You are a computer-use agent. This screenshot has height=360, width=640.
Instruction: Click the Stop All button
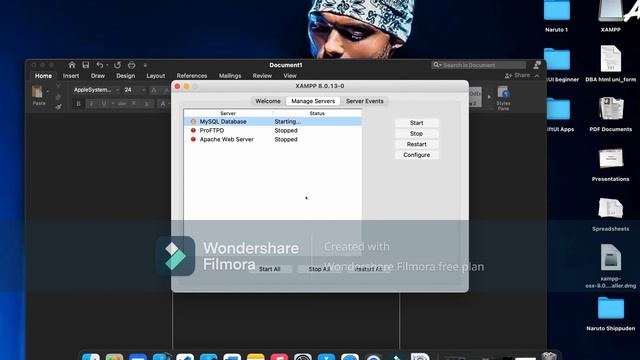pos(319,269)
